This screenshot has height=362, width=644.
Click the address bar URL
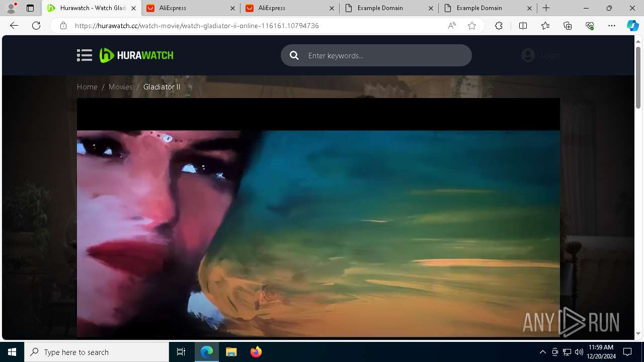(x=197, y=26)
